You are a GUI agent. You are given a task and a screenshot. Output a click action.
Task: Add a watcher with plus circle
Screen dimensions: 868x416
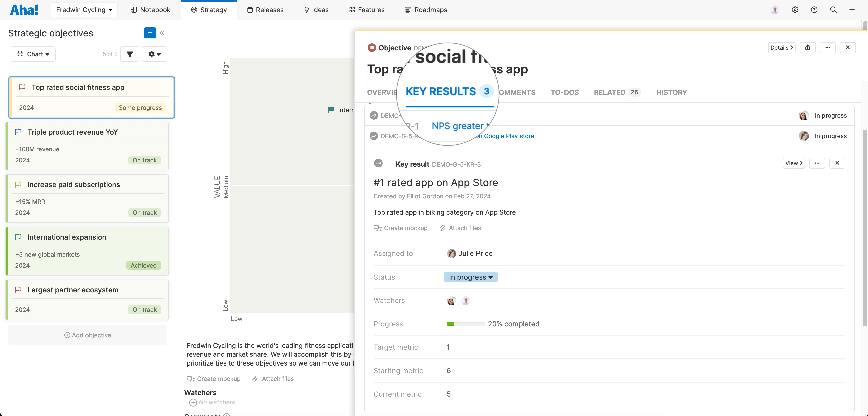point(193,402)
